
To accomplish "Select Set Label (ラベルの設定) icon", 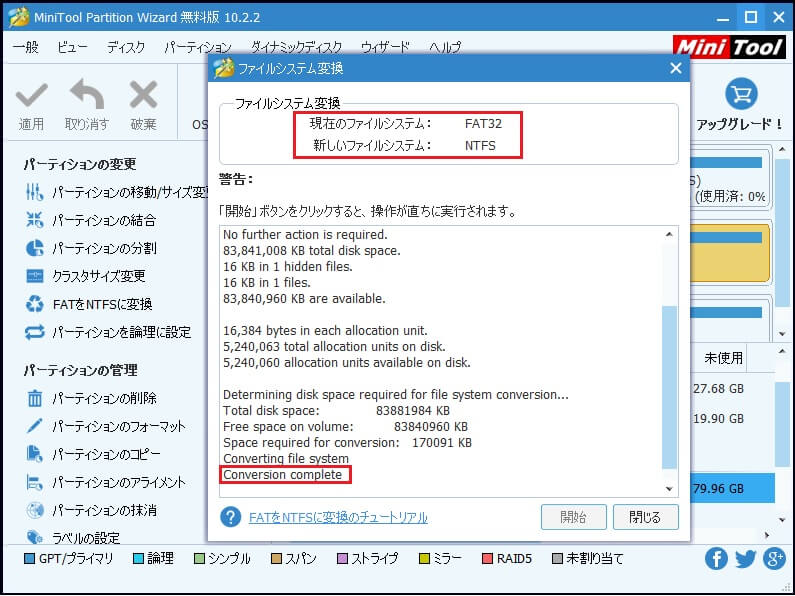I will [34, 537].
